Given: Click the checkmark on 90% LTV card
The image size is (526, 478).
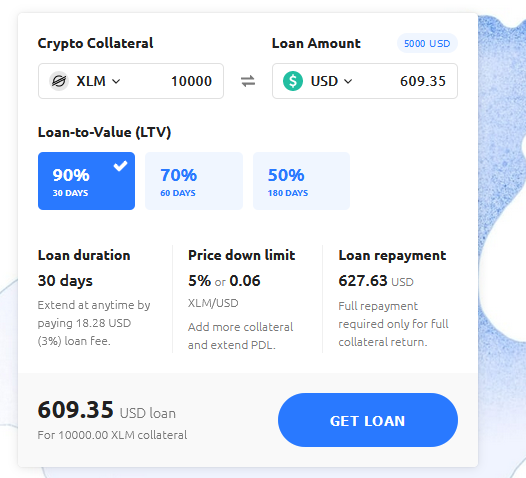Looking at the screenshot, I should [120, 166].
